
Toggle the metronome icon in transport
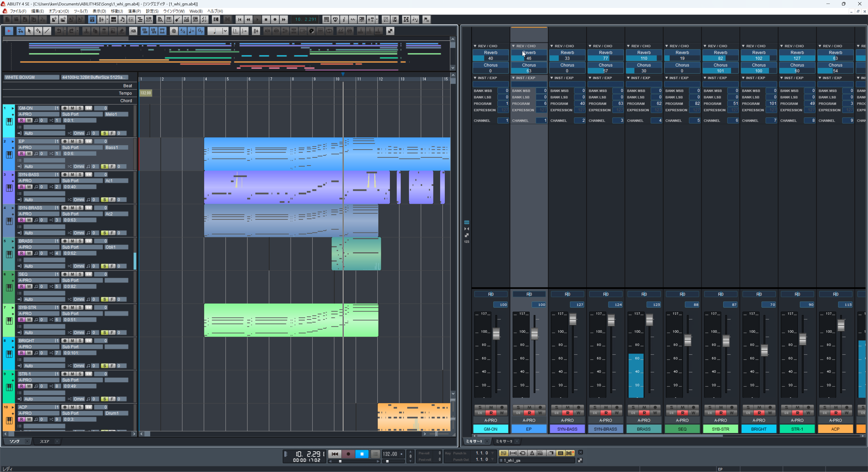pos(532,453)
